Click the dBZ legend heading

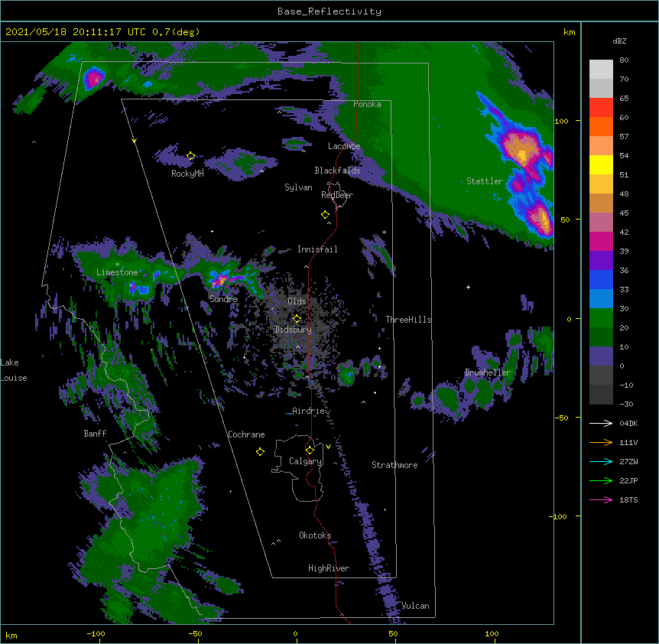pos(619,41)
